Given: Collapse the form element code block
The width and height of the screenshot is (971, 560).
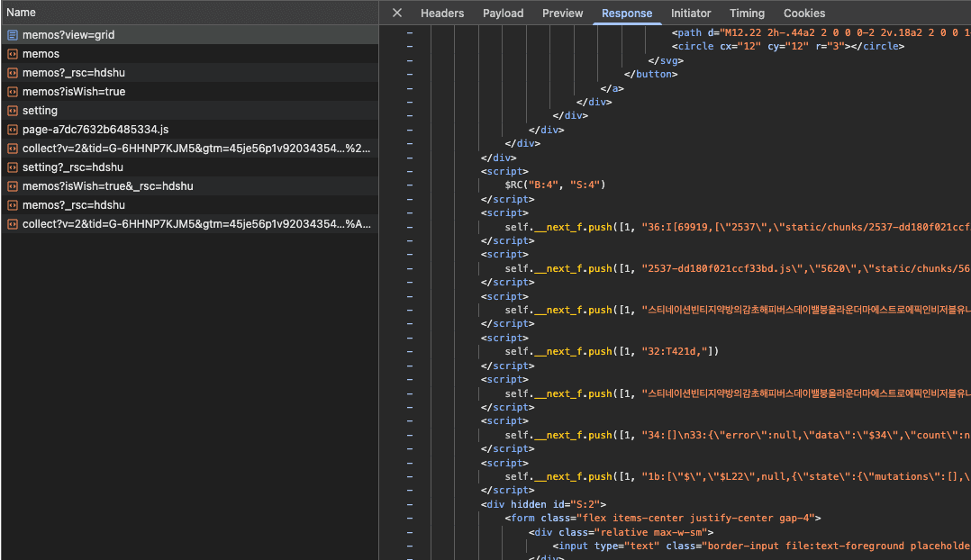Looking at the screenshot, I should [x=410, y=518].
